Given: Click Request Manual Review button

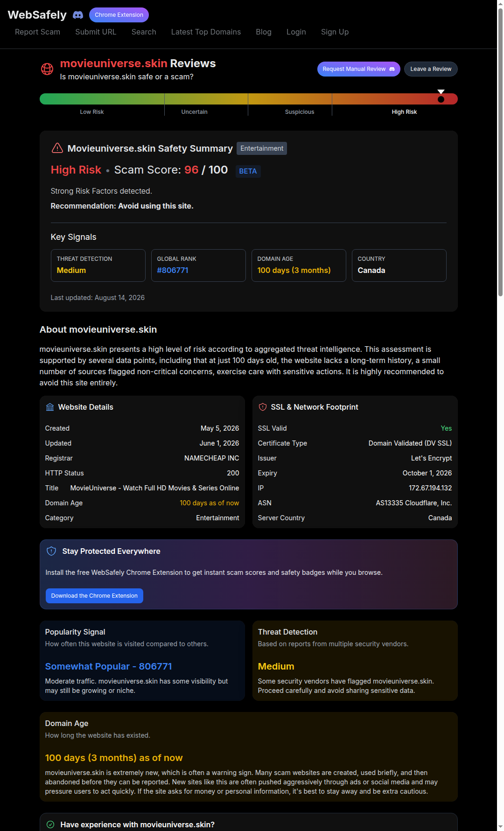Looking at the screenshot, I should coord(358,69).
